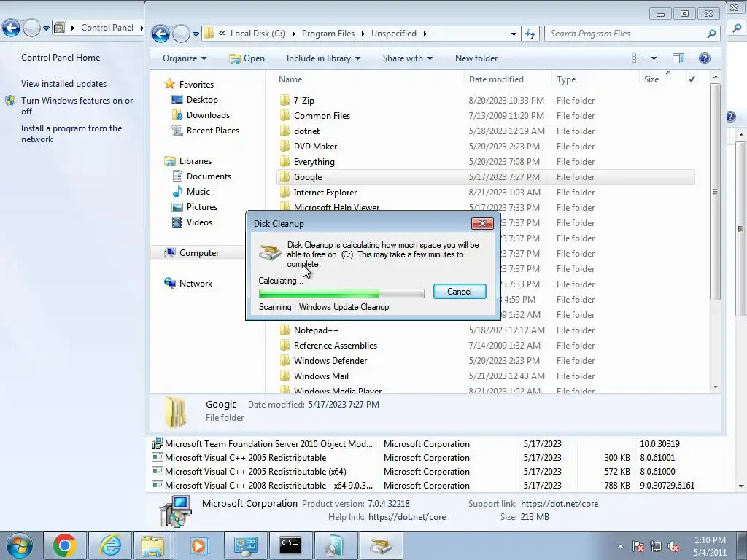Click in the Search Program Files box
This screenshot has height=560, width=747.
click(624, 34)
